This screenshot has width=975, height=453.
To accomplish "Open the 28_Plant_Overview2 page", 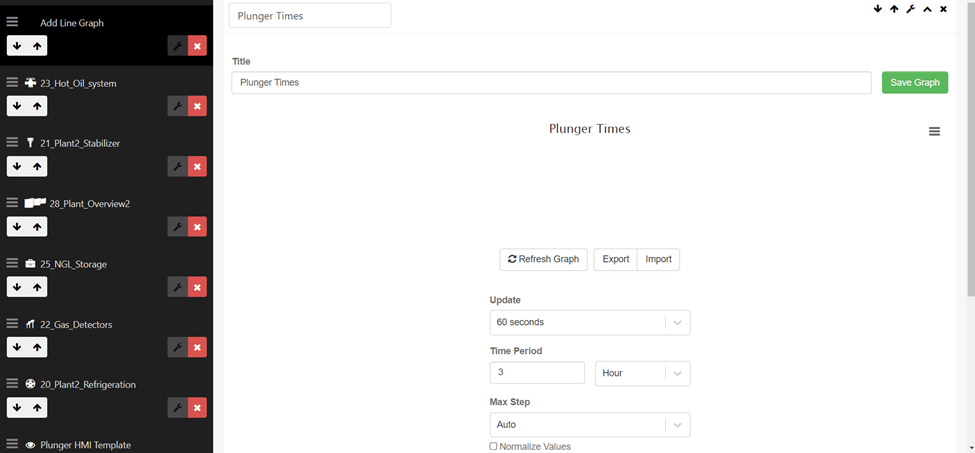I will 90,204.
